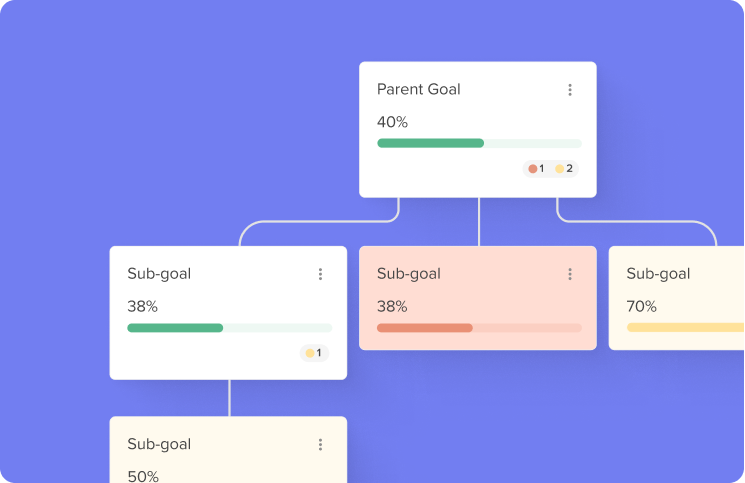Click the 70% percentage text
Screen dimensions: 745x483
[x=641, y=306]
